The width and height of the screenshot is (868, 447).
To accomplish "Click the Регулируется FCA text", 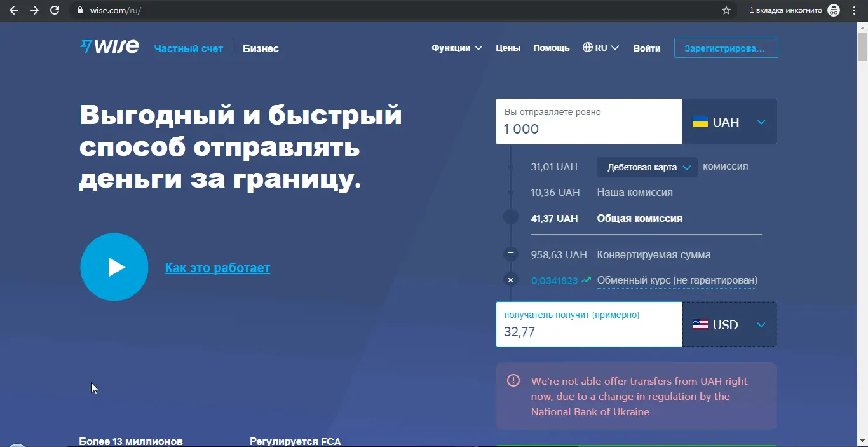I will (x=295, y=441).
